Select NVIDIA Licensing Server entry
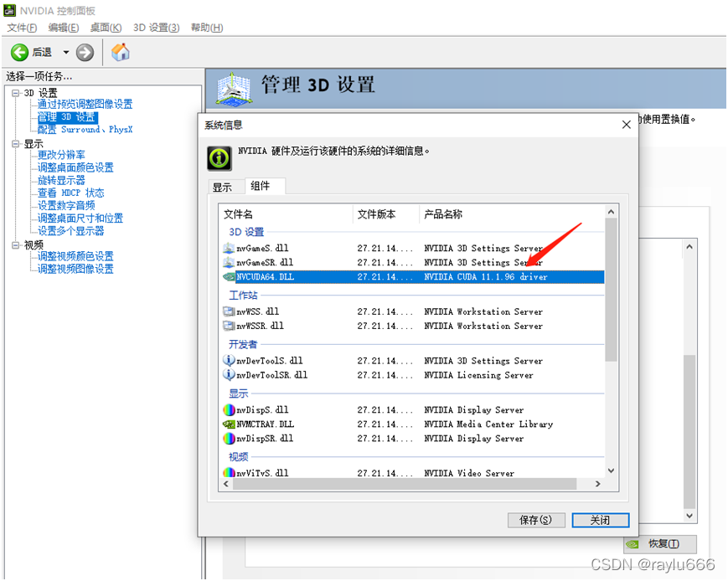This screenshot has width=728, height=581. tap(478, 375)
